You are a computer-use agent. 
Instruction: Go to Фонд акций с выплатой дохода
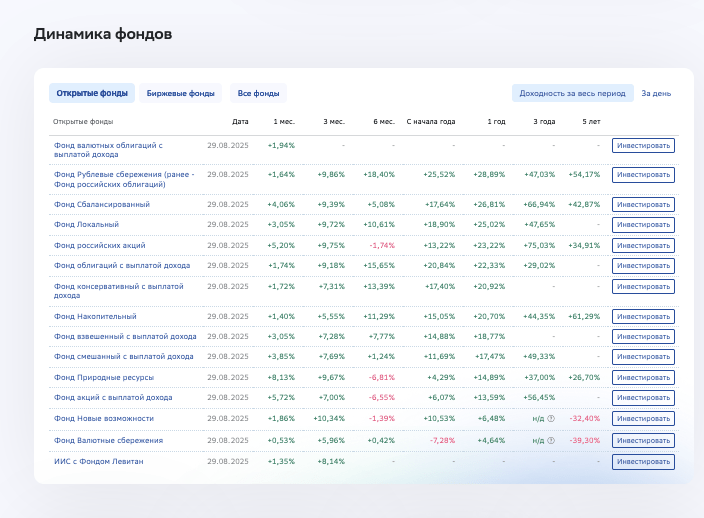click(113, 397)
